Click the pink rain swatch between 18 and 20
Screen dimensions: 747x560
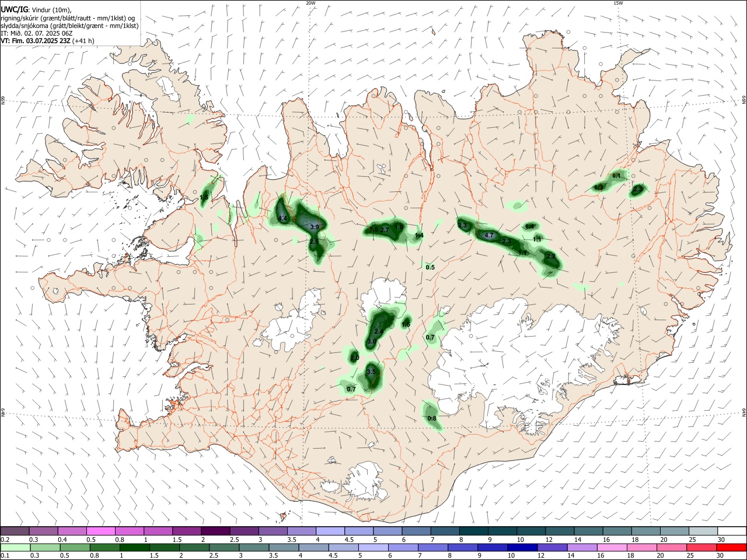pos(641,547)
